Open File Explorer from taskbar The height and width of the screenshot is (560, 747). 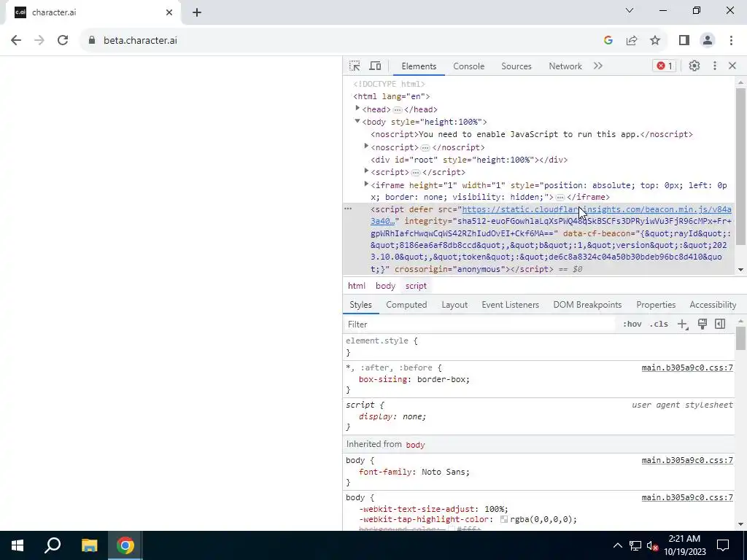coord(89,545)
